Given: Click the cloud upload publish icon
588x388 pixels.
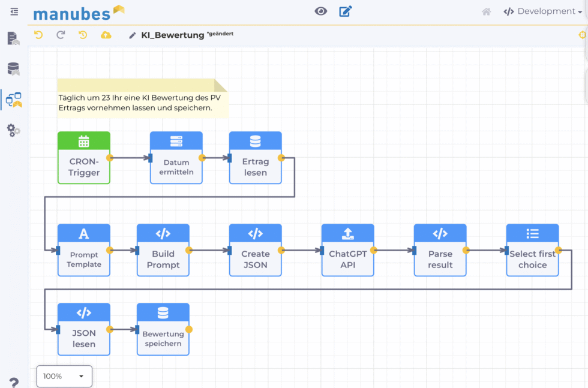Looking at the screenshot, I should tap(106, 35).
